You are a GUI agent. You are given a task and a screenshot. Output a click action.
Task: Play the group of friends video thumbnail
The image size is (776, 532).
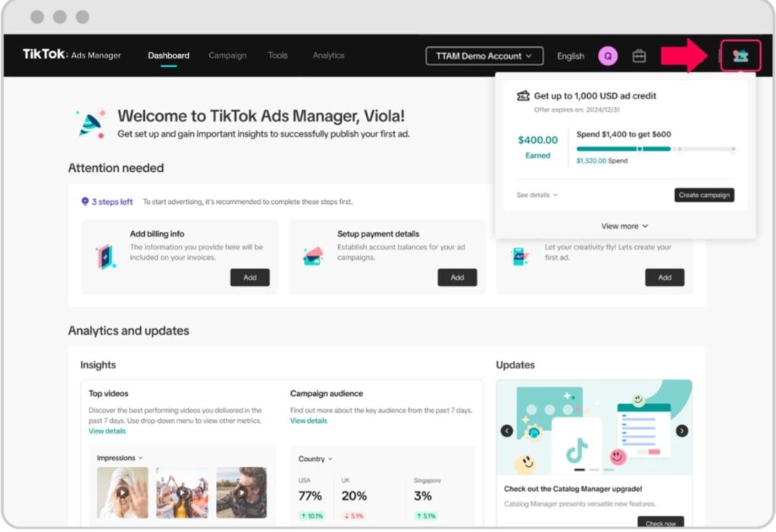coord(182,493)
